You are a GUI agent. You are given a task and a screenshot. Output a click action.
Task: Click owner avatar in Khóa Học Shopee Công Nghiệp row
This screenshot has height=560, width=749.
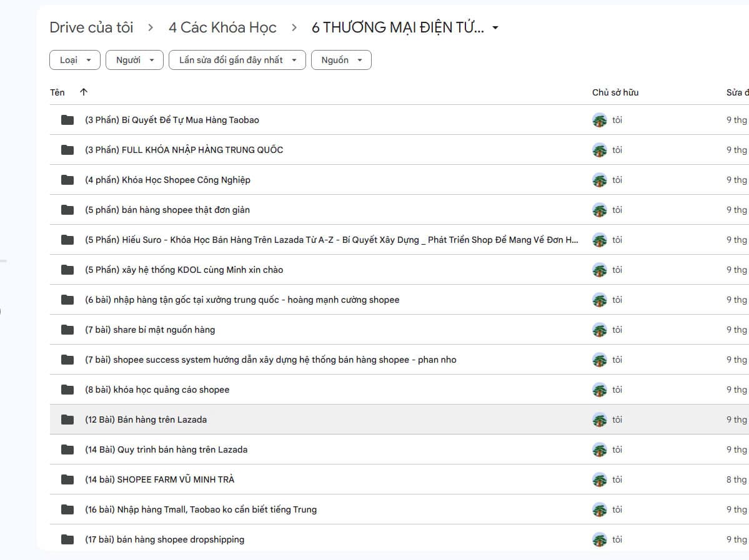click(x=600, y=180)
